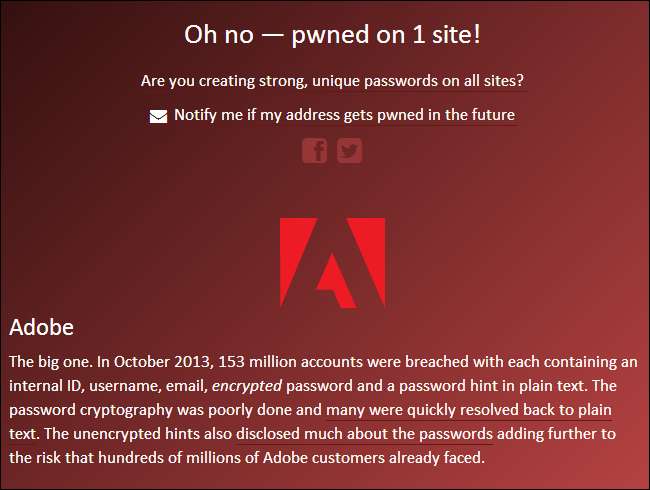Screen dimensions: 650x490
Task: Click the red Adobe logo
Action: pyautogui.click(x=332, y=262)
